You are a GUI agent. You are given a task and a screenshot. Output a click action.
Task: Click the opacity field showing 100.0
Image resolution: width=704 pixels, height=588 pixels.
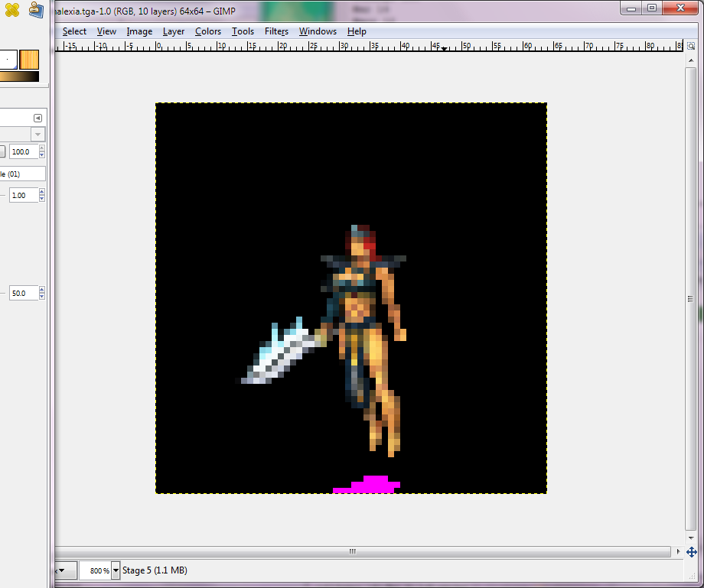click(x=24, y=151)
